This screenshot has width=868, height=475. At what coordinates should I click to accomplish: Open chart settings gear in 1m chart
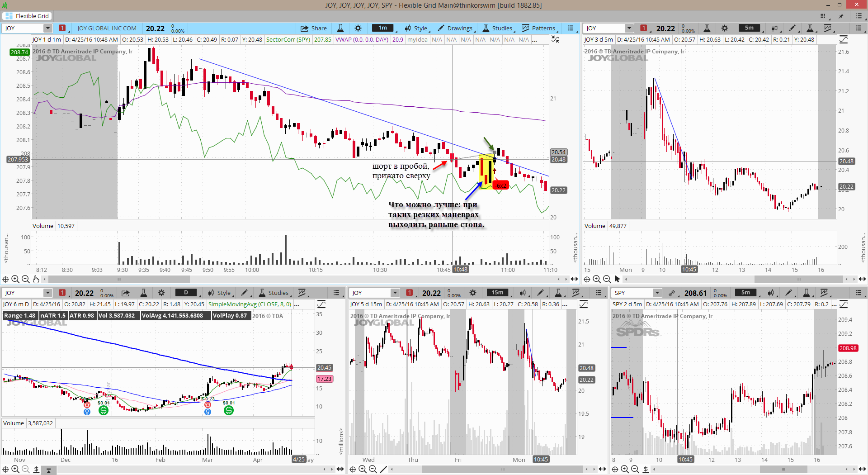point(358,28)
